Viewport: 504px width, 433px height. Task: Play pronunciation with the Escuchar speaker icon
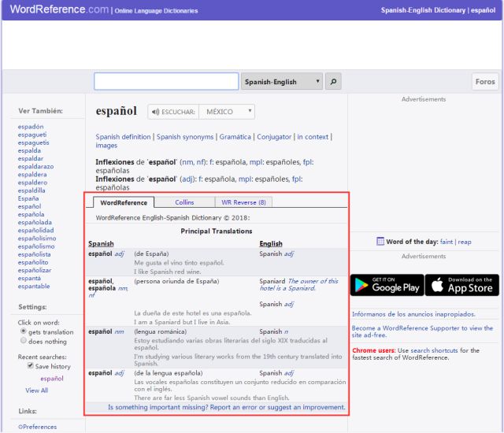click(155, 112)
